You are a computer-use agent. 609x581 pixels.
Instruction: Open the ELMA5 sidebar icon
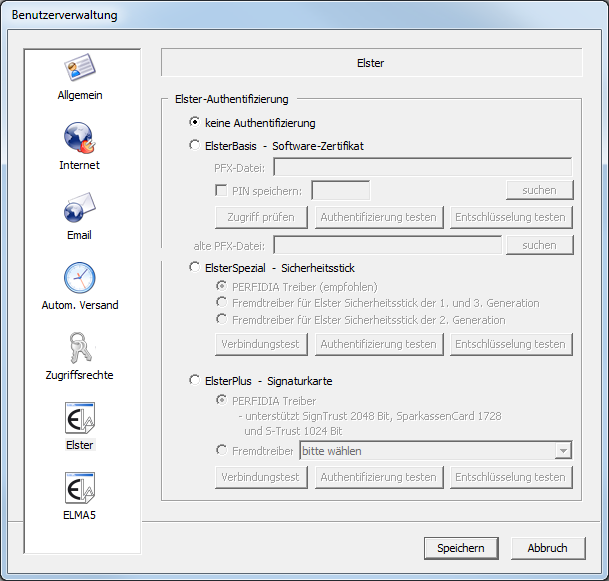pyautogui.click(x=80, y=488)
